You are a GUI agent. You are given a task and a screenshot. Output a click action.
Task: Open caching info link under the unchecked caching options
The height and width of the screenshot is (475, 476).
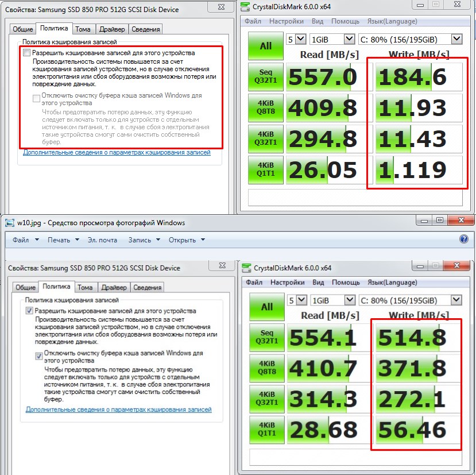(117, 152)
